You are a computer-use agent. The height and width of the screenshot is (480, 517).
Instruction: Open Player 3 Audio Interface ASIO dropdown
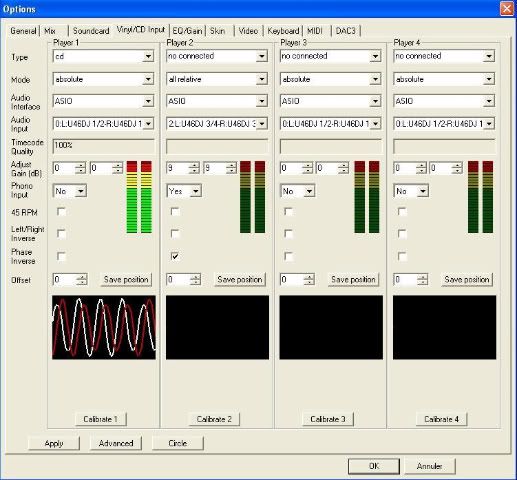[x=330, y=101]
